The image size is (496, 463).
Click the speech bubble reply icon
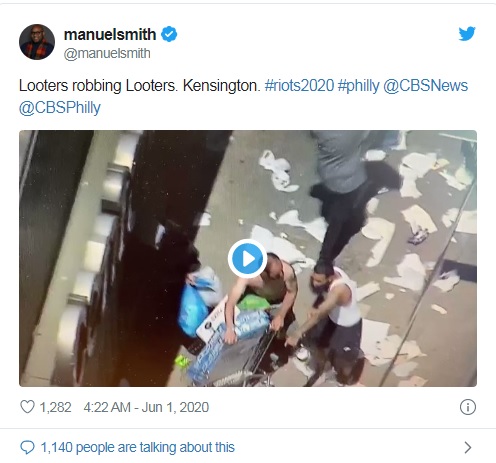(x=27, y=447)
